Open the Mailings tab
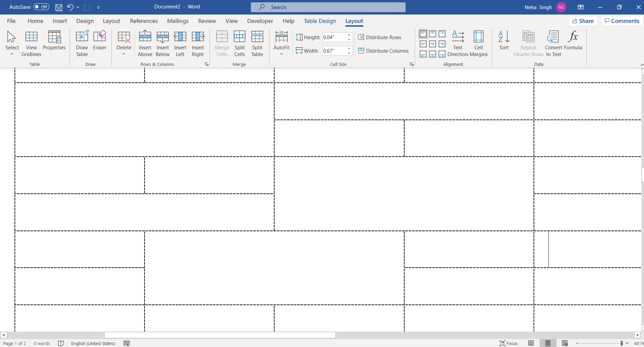 [178, 21]
